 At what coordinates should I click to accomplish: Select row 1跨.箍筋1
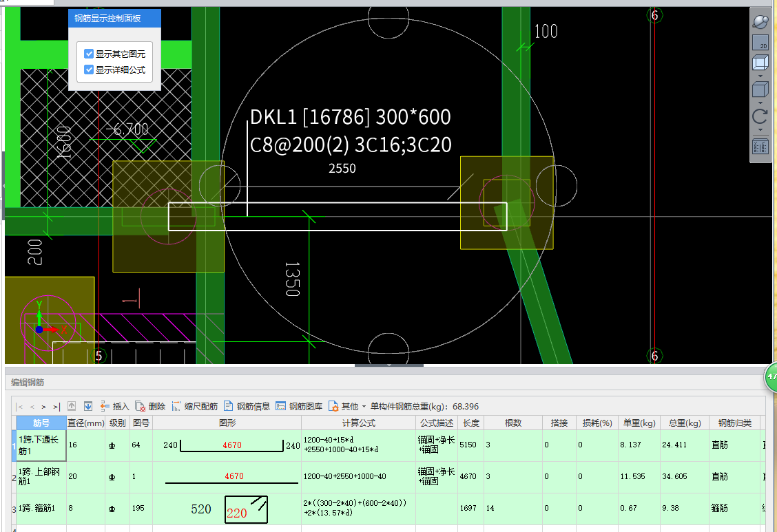pos(41,508)
